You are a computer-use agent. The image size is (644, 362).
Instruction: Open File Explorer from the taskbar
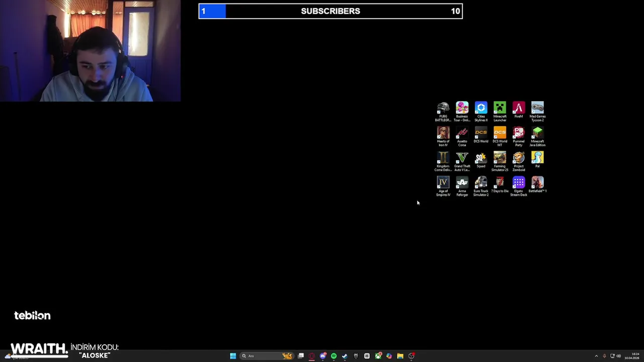click(x=400, y=356)
